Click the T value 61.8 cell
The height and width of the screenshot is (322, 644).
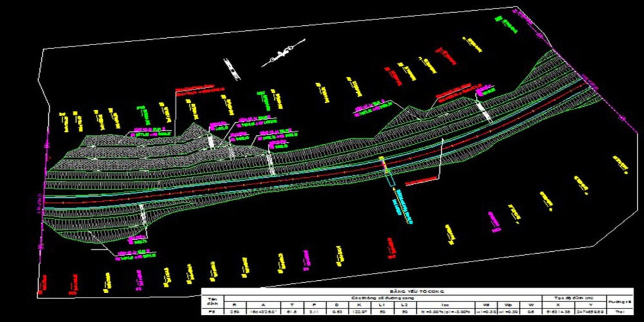click(290, 312)
